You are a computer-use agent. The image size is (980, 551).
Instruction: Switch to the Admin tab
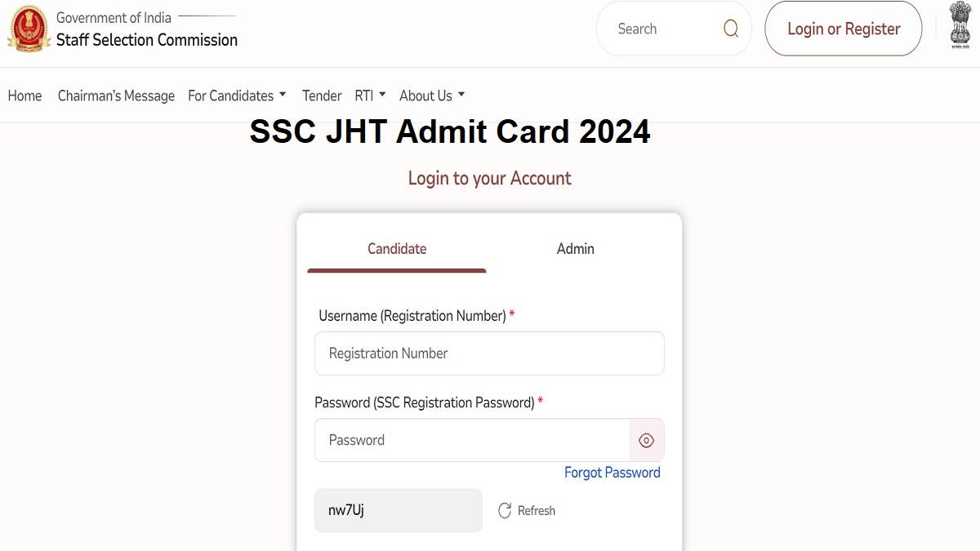tap(575, 249)
